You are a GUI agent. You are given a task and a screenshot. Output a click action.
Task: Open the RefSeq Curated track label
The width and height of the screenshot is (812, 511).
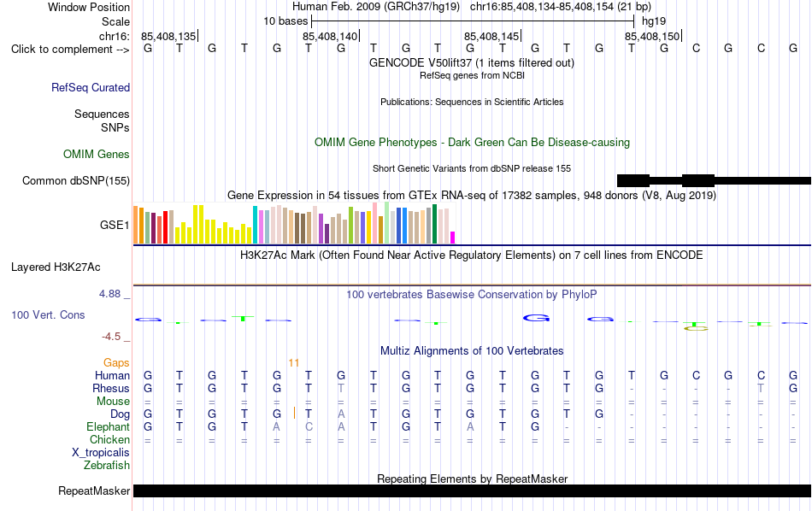pos(91,87)
